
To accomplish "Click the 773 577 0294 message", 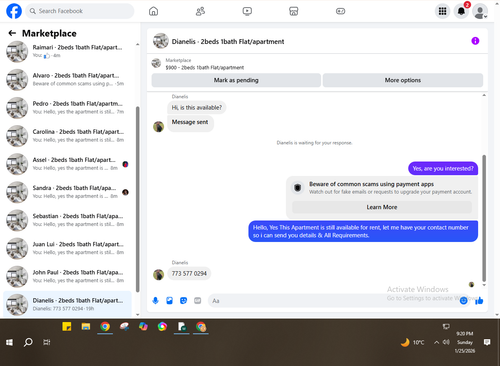I will pos(189,274).
